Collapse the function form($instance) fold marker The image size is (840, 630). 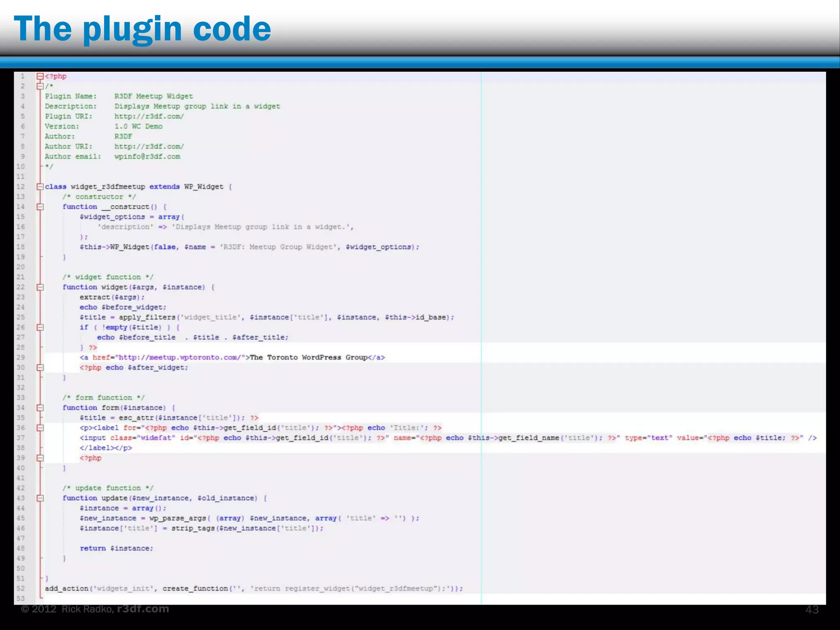pos(40,408)
